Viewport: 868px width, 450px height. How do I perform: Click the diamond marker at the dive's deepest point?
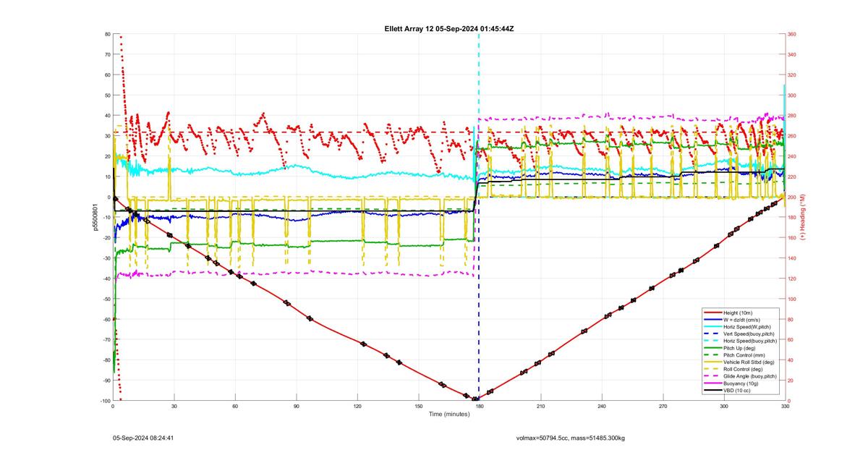click(475, 399)
